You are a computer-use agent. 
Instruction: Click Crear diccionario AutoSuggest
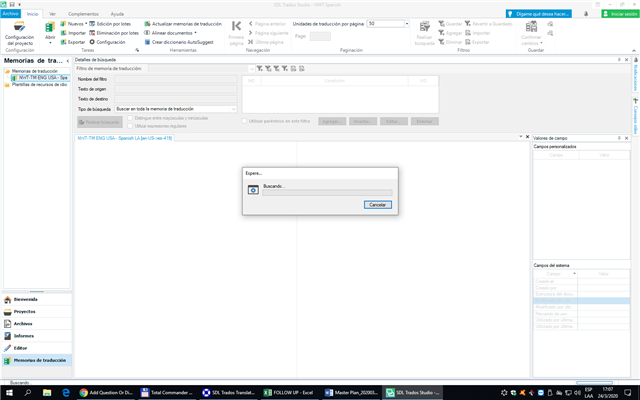pos(179,42)
